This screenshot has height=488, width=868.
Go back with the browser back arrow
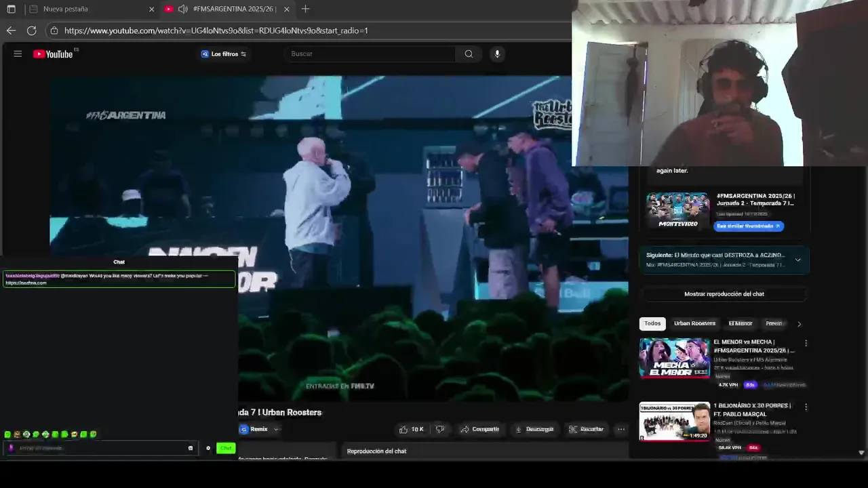(11, 30)
